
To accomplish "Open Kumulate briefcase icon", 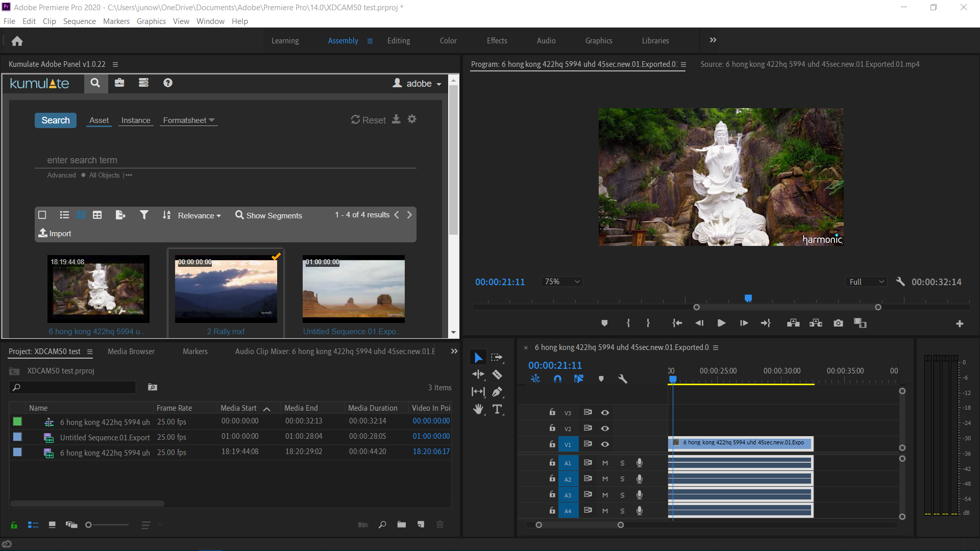I will pyautogui.click(x=119, y=83).
